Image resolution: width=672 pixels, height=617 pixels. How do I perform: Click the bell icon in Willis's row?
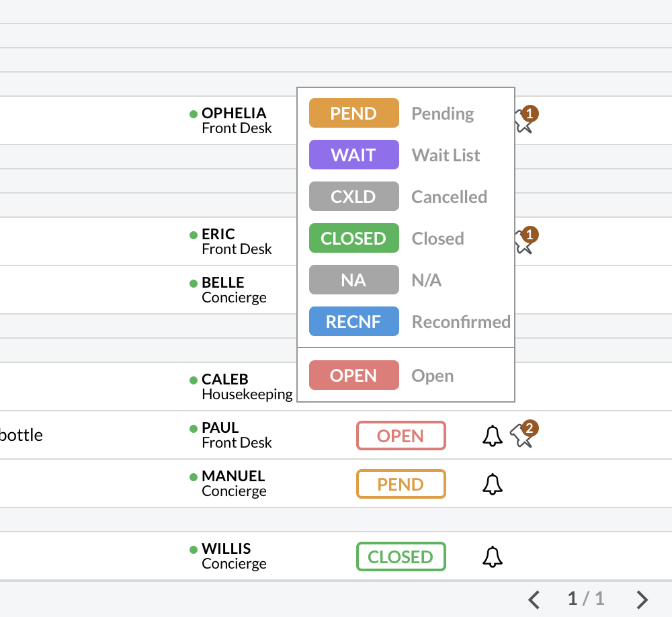(493, 557)
